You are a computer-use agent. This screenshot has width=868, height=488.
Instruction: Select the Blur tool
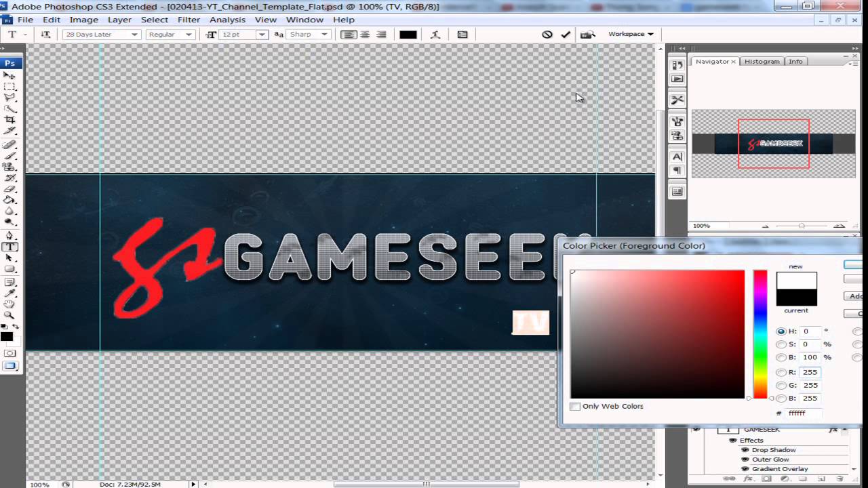point(9,211)
